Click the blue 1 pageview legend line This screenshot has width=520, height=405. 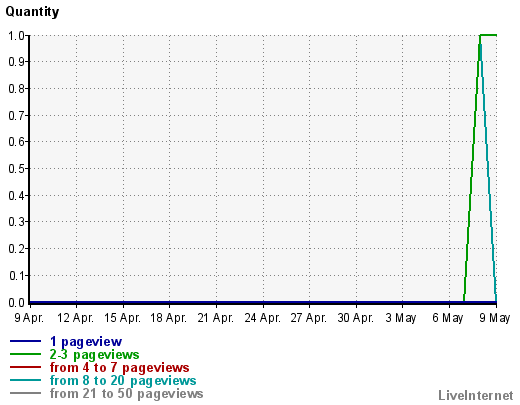tap(25, 341)
